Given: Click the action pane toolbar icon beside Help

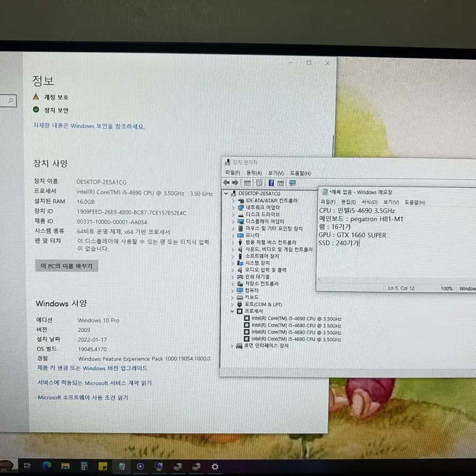Looking at the screenshot, I should (280, 183).
